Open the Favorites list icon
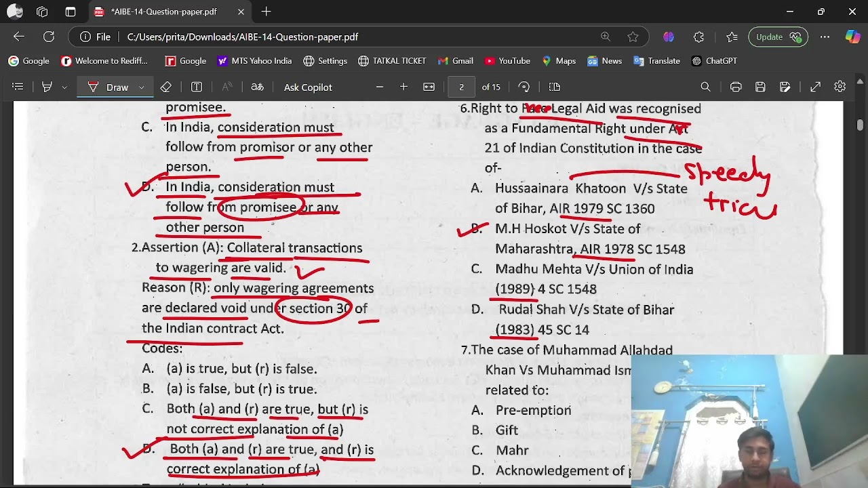The height and width of the screenshot is (488, 868). pyautogui.click(x=732, y=37)
